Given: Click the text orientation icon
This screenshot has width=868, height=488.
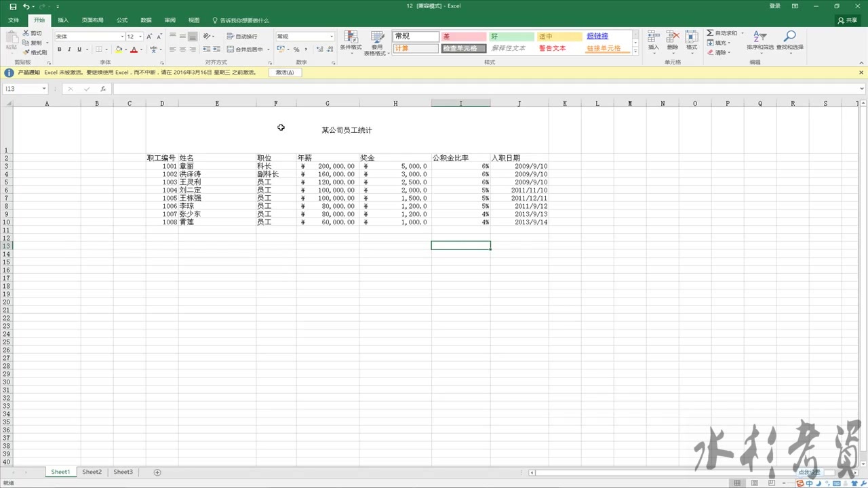Looking at the screenshot, I should 207,36.
